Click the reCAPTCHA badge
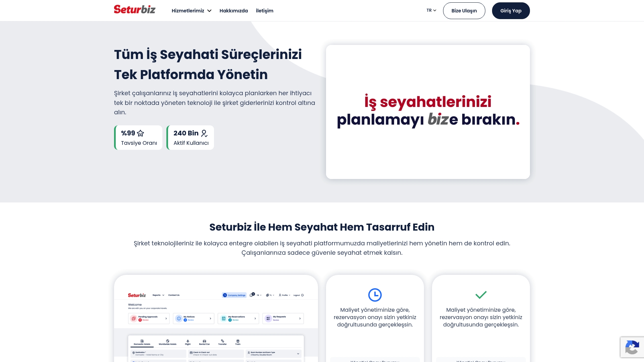 [632, 347]
